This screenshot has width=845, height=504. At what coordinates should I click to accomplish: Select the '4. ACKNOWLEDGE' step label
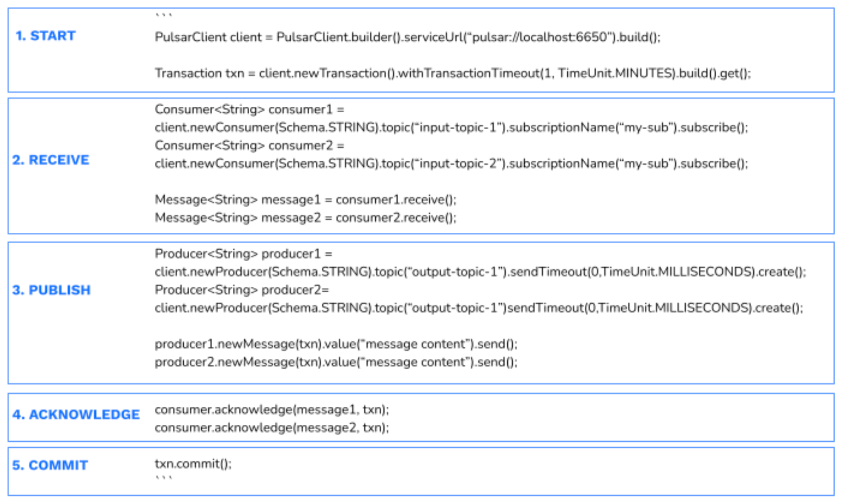tap(76, 415)
